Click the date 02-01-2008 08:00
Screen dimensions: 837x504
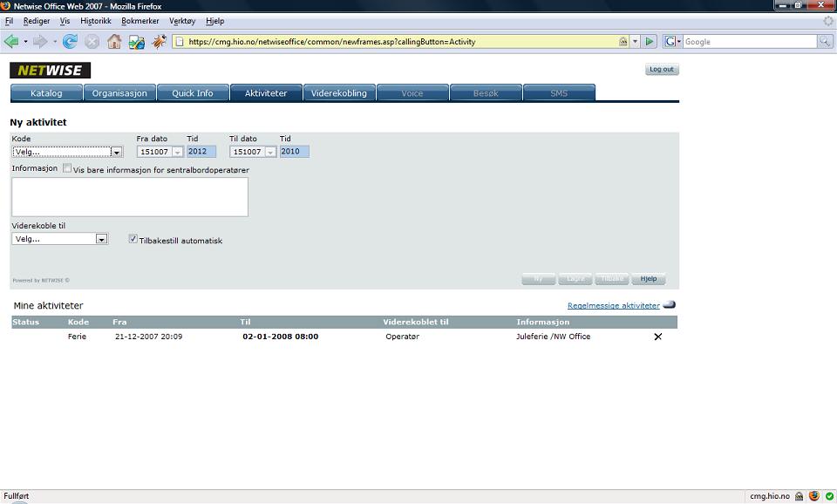(x=280, y=337)
